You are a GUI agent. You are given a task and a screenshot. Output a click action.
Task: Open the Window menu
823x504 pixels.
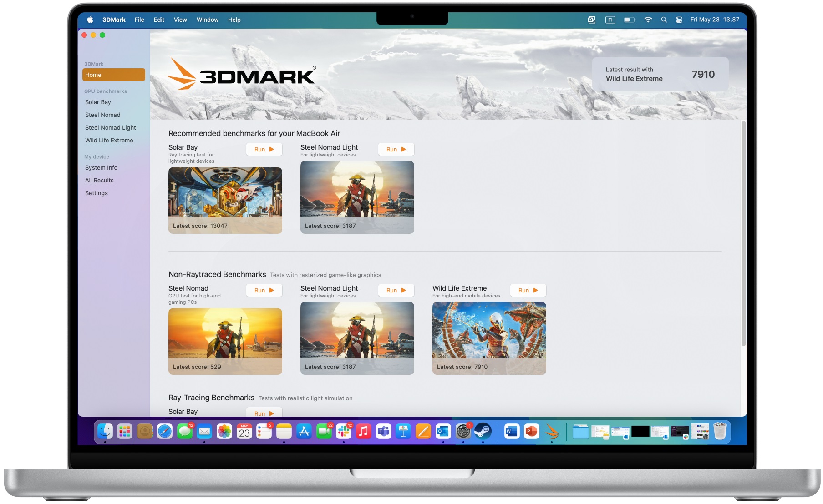click(208, 20)
